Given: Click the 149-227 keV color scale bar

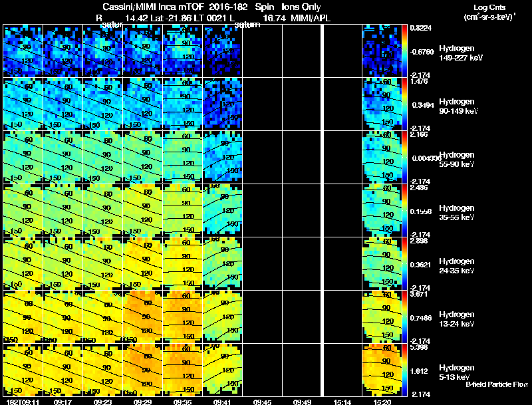Looking at the screenshot, I should pos(405,51).
